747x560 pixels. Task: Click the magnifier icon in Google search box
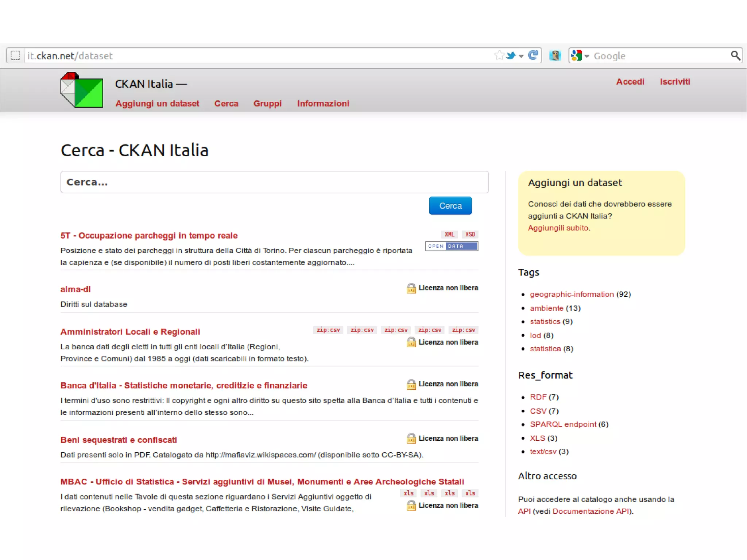[x=735, y=55]
